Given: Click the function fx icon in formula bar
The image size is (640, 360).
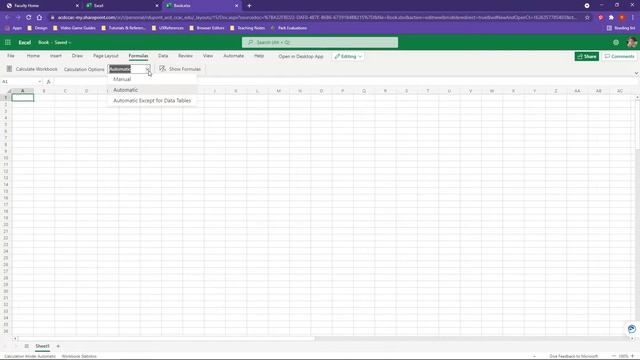Looking at the screenshot, I should (x=48, y=82).
